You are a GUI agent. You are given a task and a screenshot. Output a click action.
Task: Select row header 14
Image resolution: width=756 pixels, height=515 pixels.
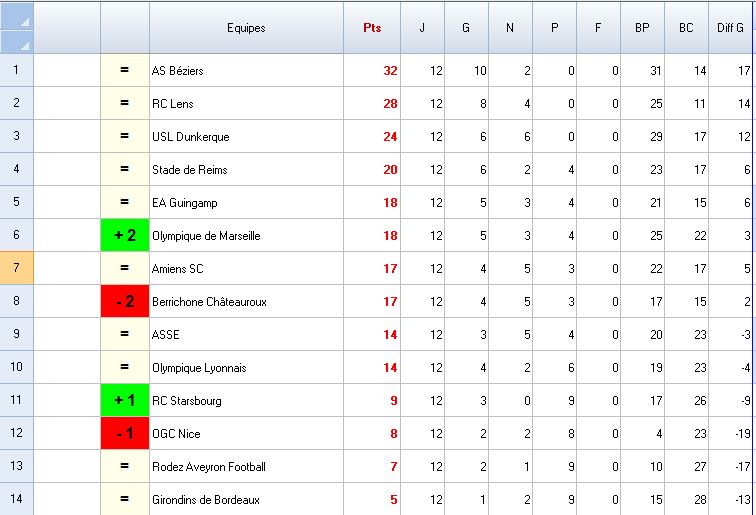pos(17,500)
